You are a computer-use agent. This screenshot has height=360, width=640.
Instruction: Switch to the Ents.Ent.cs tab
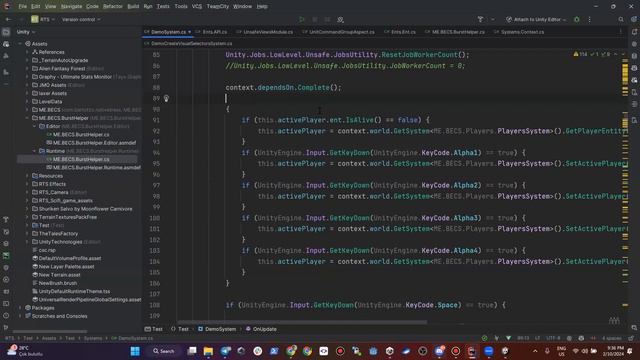tap(400, 32)
